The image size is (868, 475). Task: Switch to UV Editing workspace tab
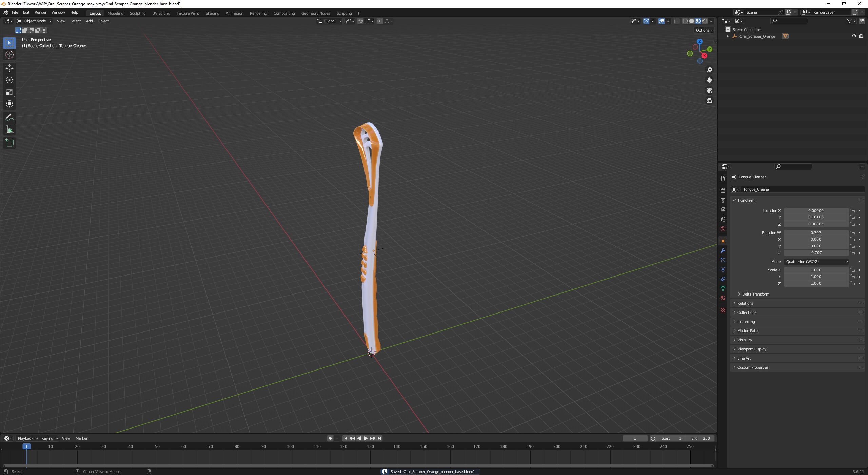[161, 13]
